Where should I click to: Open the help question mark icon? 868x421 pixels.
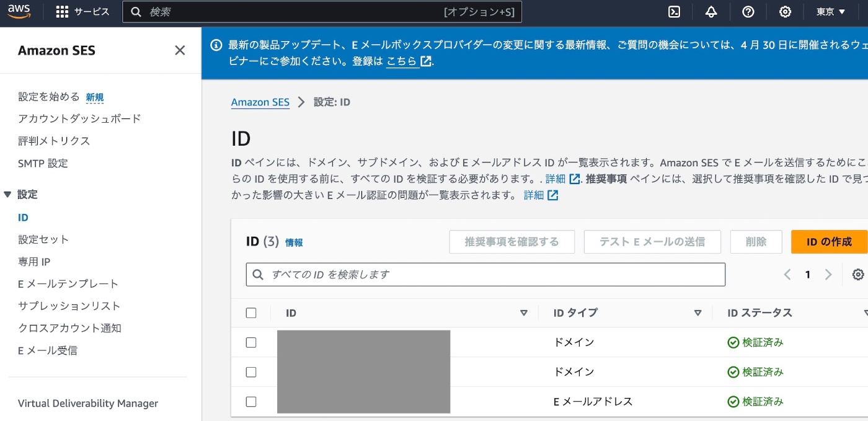click(748, 12)
